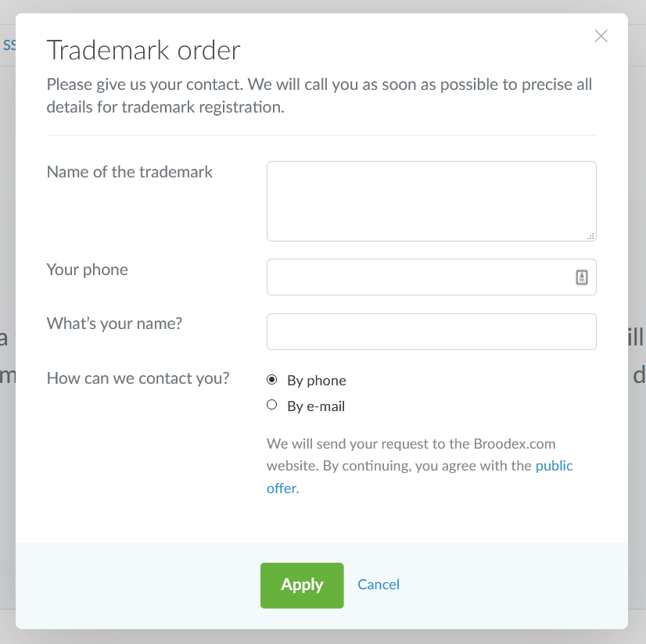The width and height of the screenshot is (646, 644).
Task: Click the Trademark order heading
Action: point(144,50)
